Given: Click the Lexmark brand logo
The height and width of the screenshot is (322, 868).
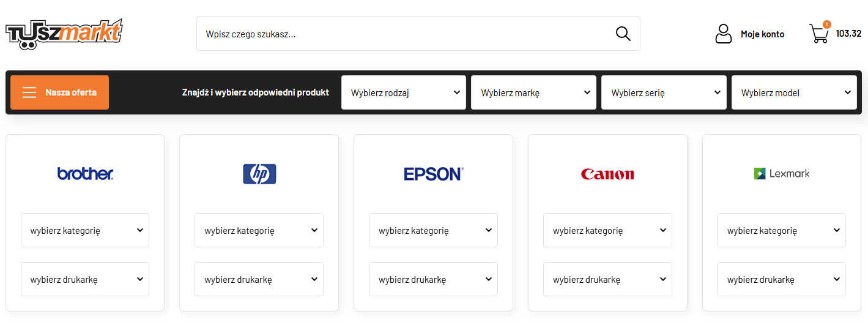Looking at the screenshot, I should tap(782, 174).
